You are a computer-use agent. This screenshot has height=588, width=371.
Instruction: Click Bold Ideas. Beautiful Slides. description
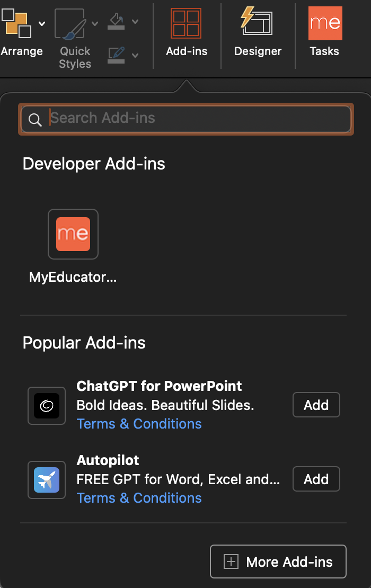click(x=165, y=405)
